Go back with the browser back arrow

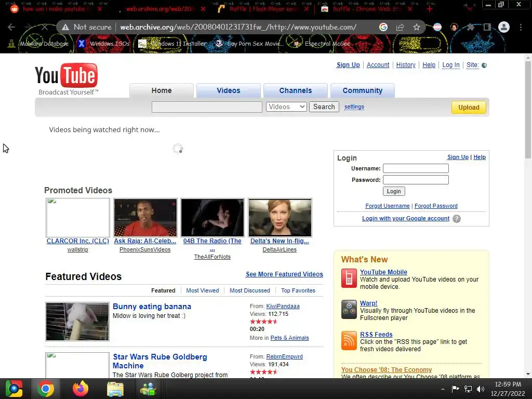(x=11, y=27)
